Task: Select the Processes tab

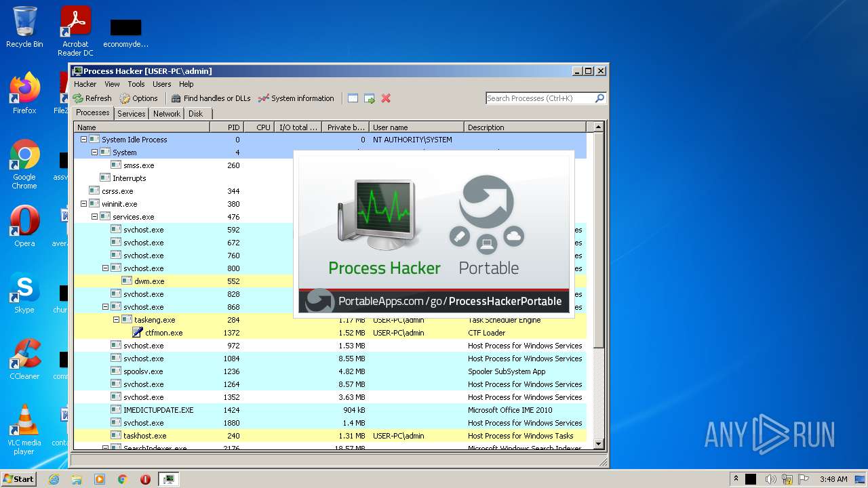Action: tap(93, 113)
